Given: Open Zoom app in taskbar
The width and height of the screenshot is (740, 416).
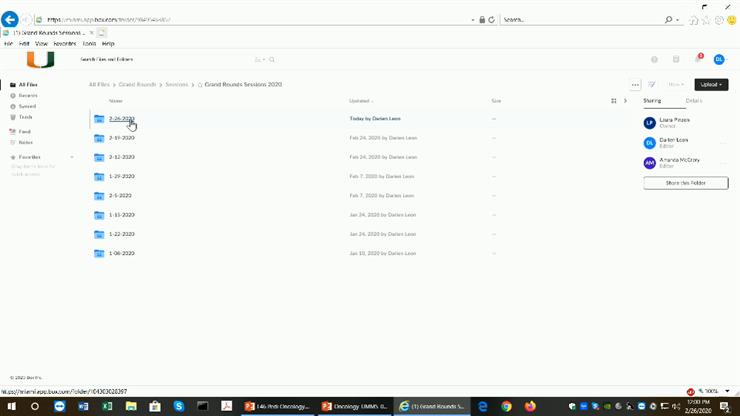Looking at the screenshot, I should tap(59, 407).
